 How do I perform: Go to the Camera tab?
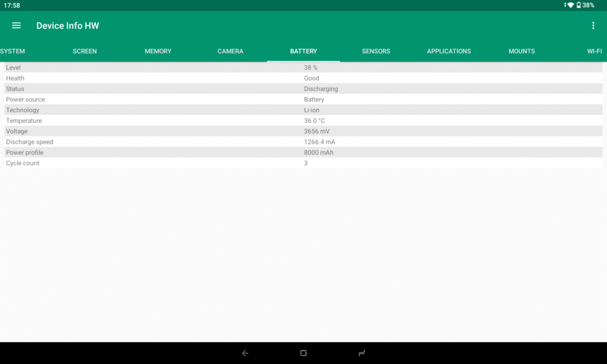tap(231, 52)
